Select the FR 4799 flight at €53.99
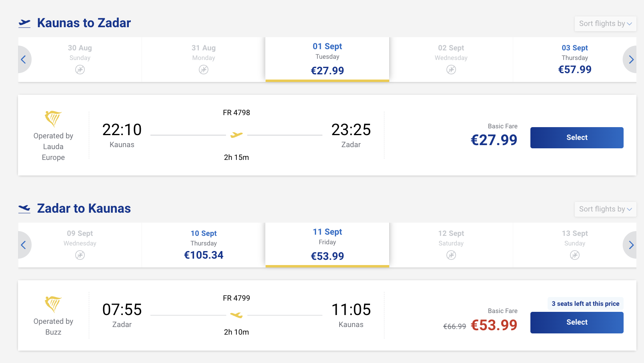 click(577, 322)
